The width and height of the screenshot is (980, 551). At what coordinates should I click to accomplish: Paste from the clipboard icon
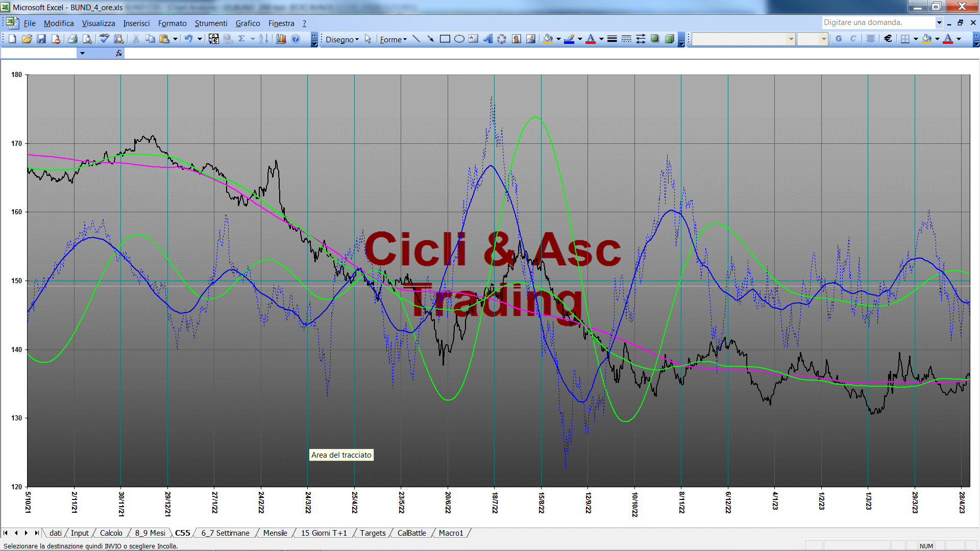tap(164, 39)
